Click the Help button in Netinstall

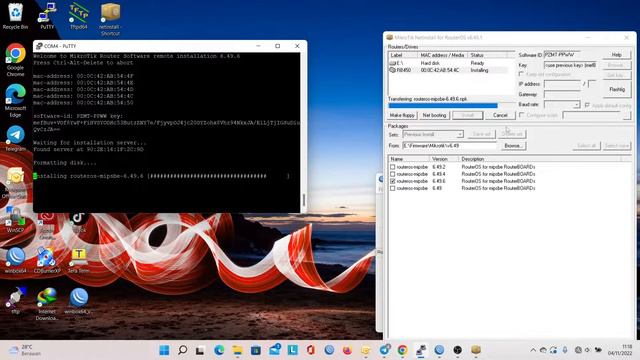click(x=616, y=55)
